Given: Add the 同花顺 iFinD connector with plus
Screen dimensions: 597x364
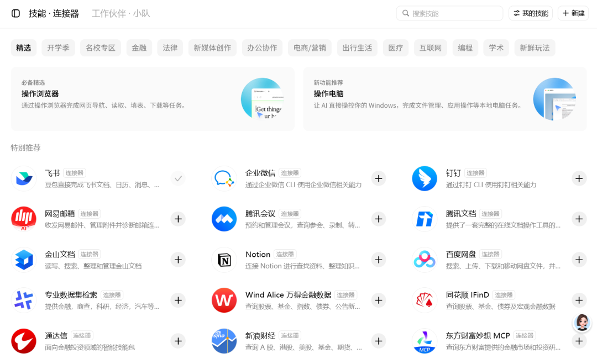Looking at the screenshot, I should click(x=579, y=300).
